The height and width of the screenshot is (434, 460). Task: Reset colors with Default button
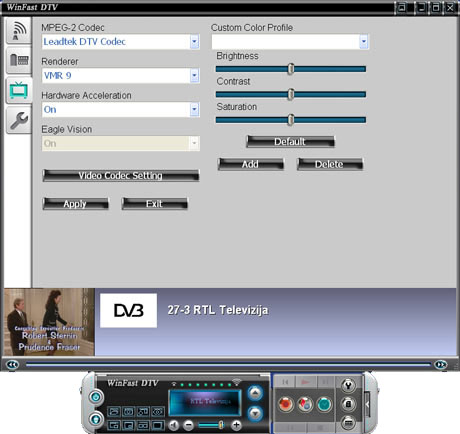(290, 142)
